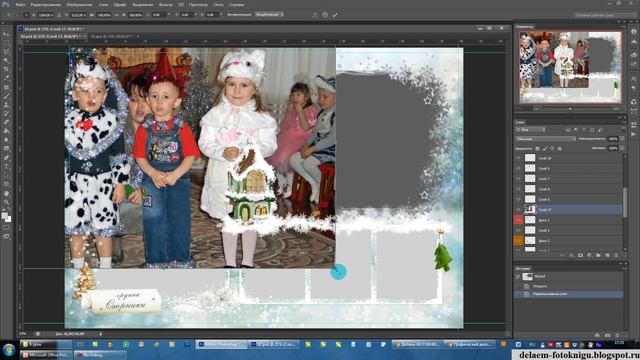Select the Eraser tool
Image resolution: width=640 pixels, height=360 pixels.
tap(7, 122)
